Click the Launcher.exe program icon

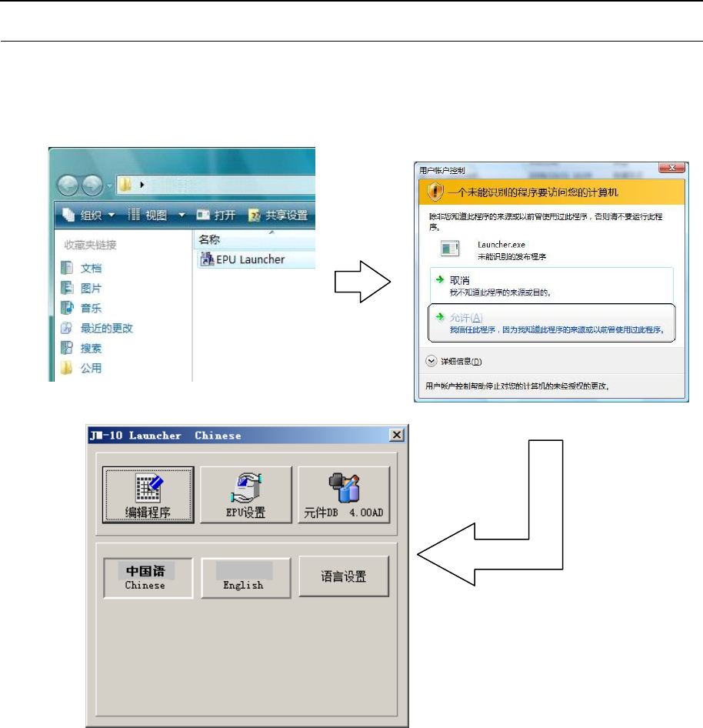pyautogui.click(x=450, y=249)
